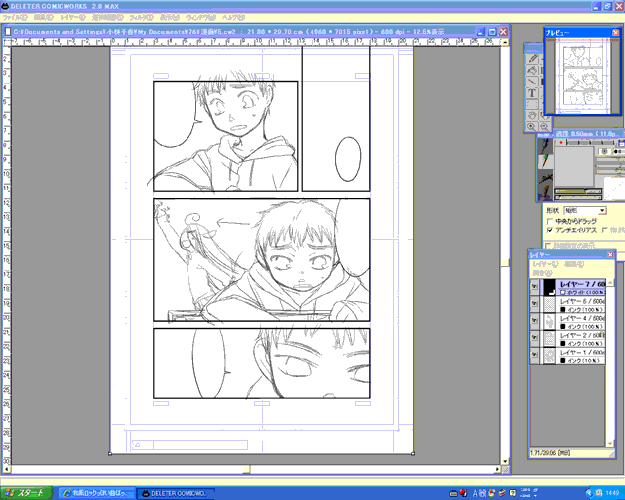Close the プレビュー preview window
625x500 pixels.
(x=616, y=33)
